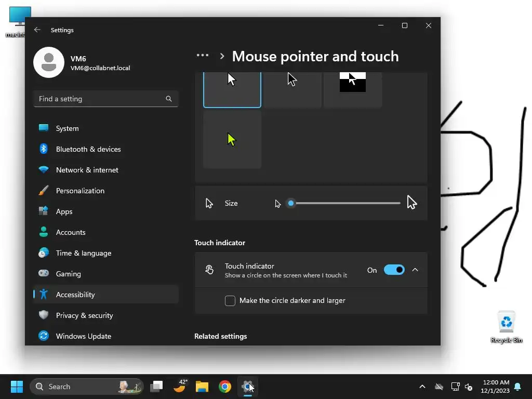Click the VM6@collabnet.local account email

click(100, 68)
